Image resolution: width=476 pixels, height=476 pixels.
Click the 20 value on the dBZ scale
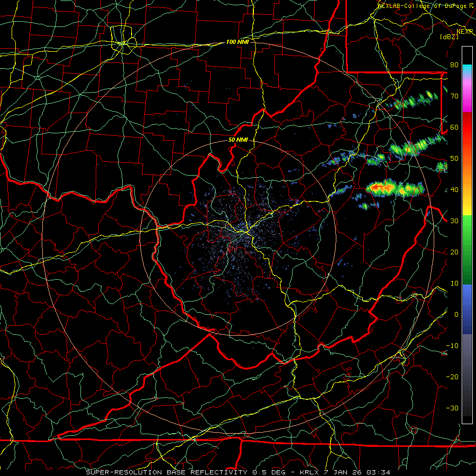(x=454, y=252)
